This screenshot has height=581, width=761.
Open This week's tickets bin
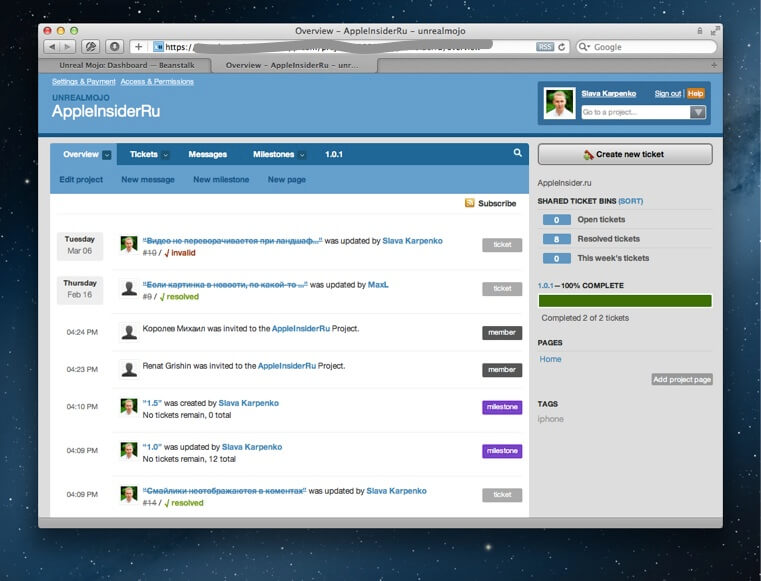(x=613, y=258)
